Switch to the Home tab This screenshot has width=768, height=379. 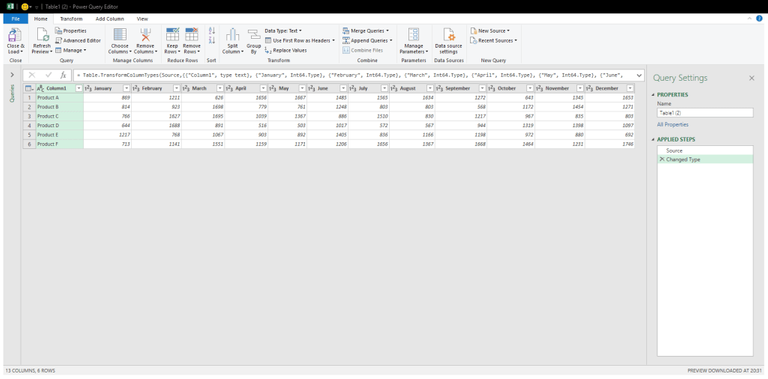click(41, 19)
